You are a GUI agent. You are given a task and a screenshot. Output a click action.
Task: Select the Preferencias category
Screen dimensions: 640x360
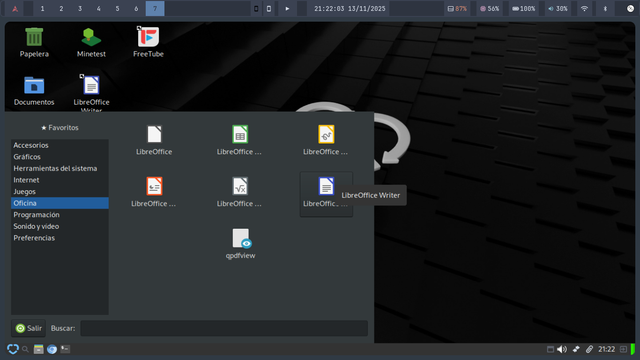click(60, 238)
